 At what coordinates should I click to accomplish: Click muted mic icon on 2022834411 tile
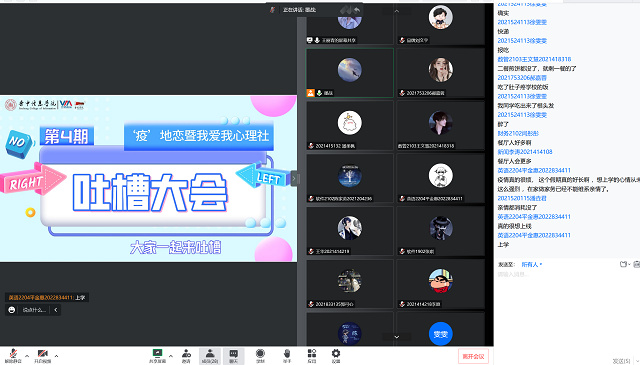click(402, 198)
